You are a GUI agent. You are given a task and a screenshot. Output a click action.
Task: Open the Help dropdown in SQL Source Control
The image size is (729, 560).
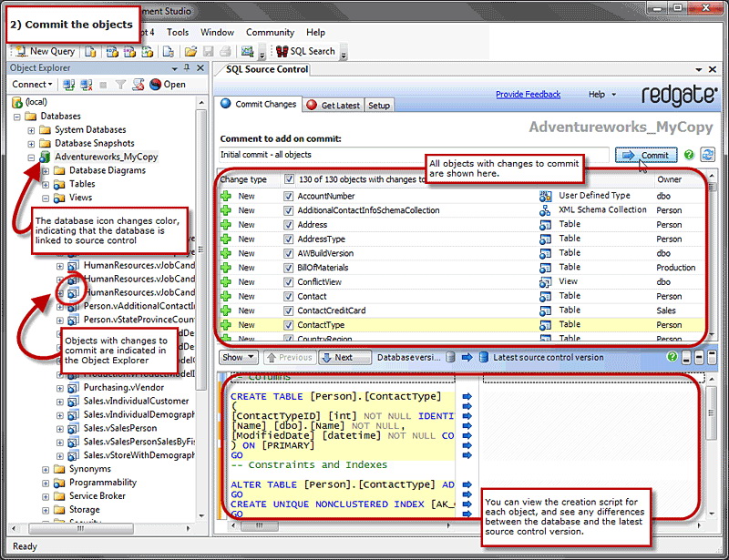602,95
